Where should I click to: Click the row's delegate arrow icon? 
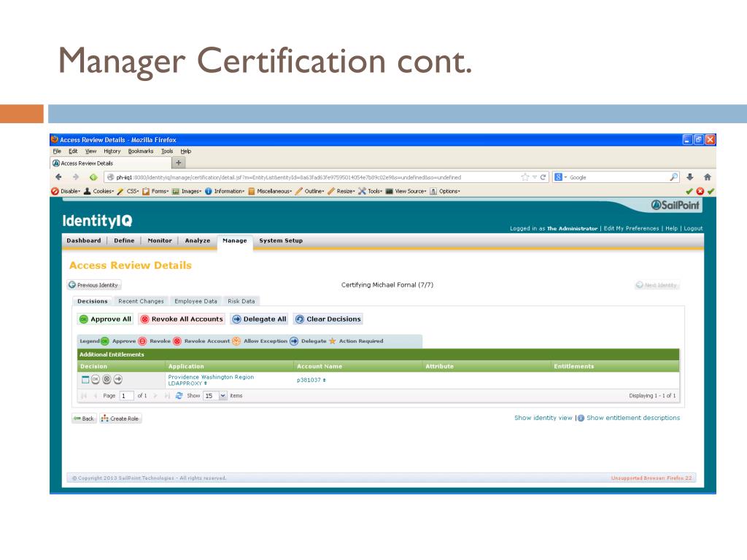pos(118,379)
